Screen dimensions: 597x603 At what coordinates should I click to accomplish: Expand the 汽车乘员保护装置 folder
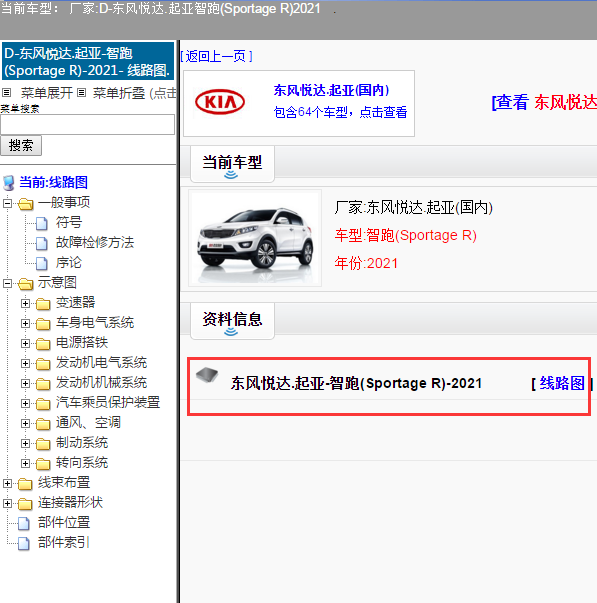pos(25,403)
